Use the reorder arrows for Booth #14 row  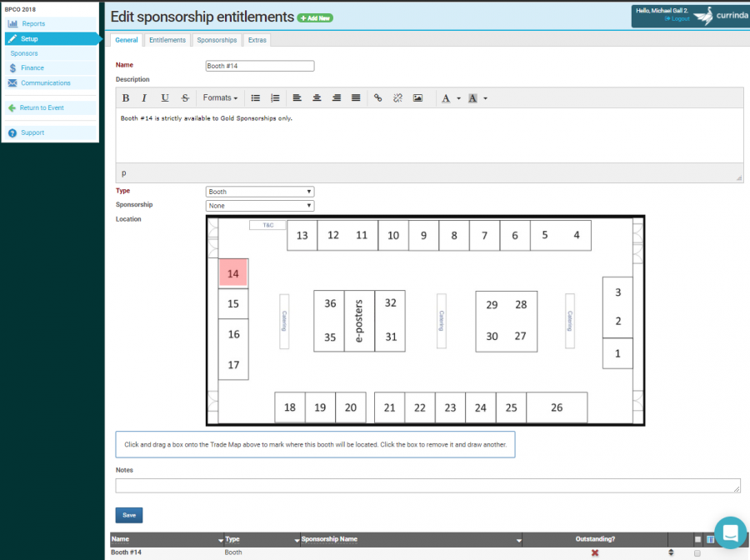671,552
